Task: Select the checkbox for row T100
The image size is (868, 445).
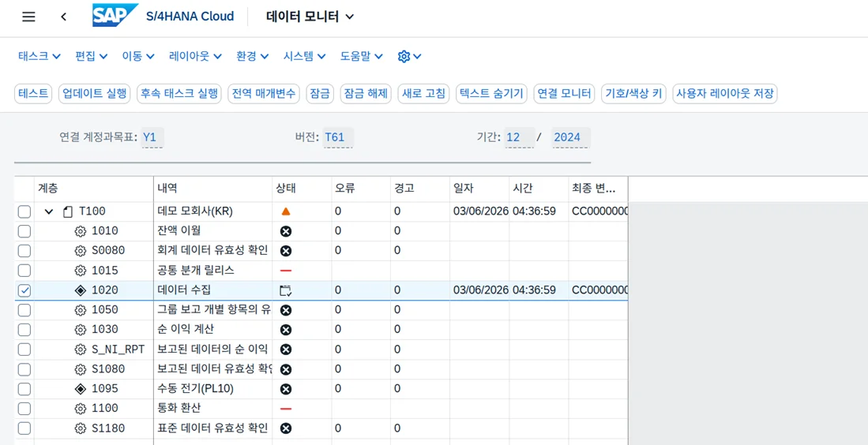Action: coord(24,211)
